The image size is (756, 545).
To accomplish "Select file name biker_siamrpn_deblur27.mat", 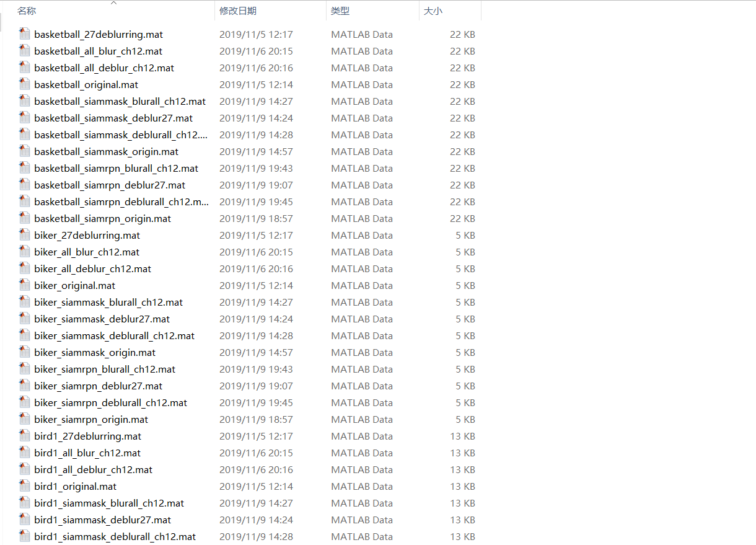I will pos(99,386).
